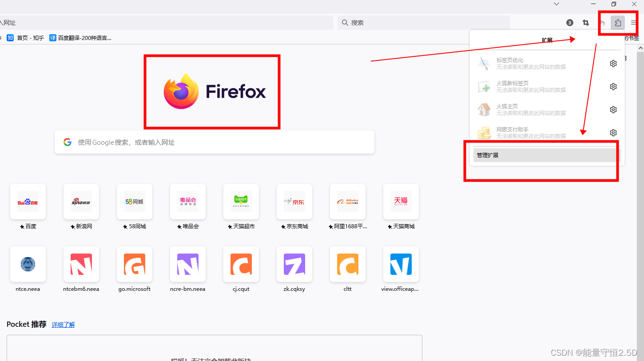Click 管理扩展 manage extensions button

(547, 155)
